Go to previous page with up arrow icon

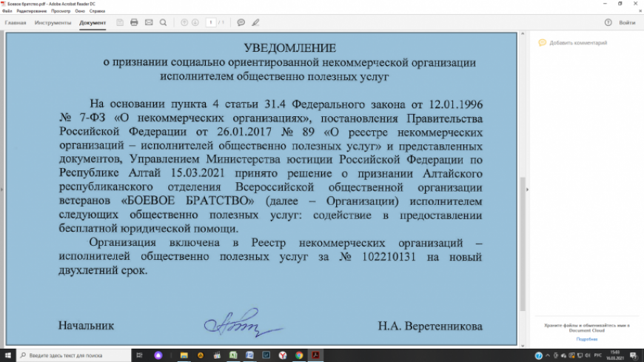click(184, 23)
